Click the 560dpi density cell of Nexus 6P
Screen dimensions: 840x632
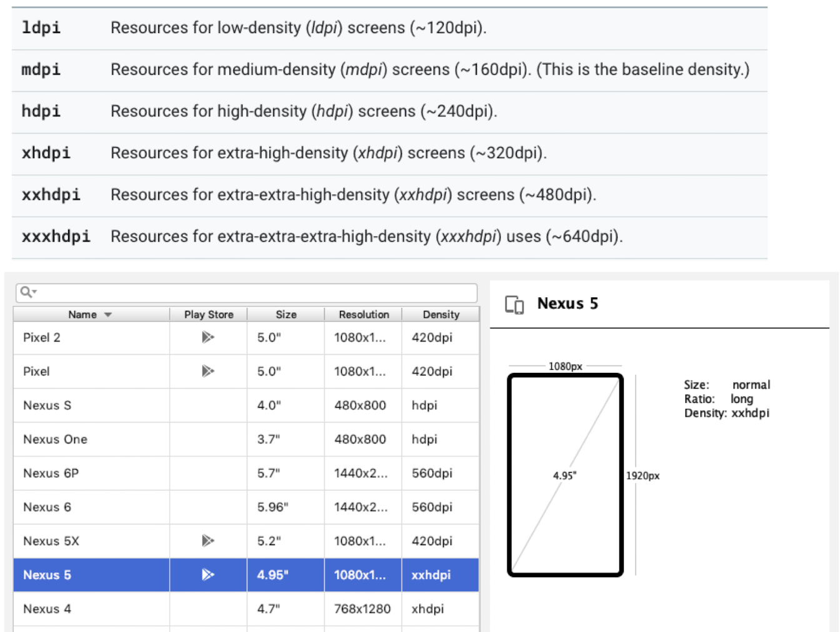440,473
